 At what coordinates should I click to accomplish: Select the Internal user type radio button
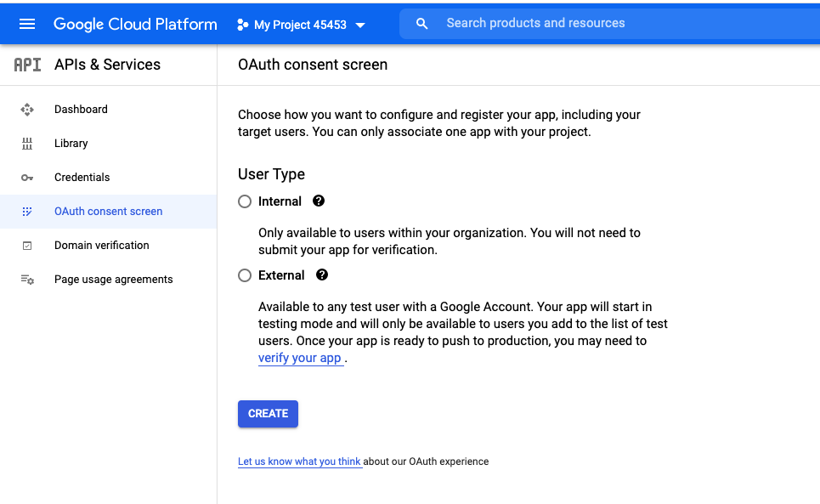(245, 201)
